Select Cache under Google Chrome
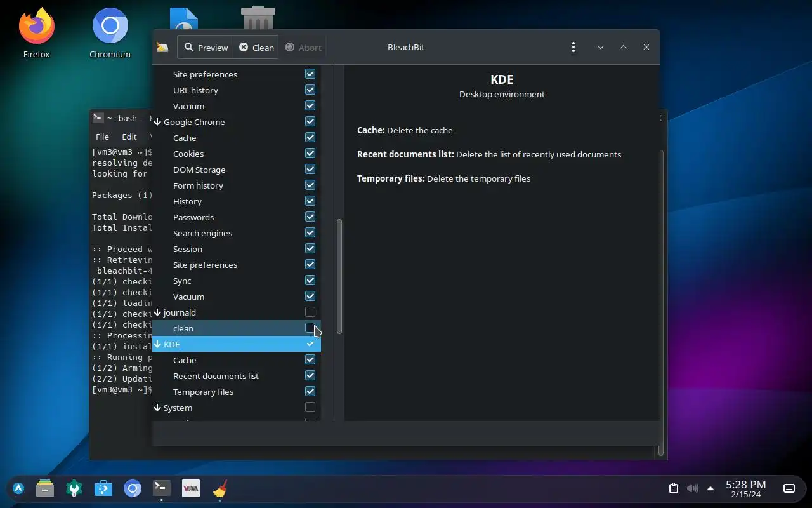 pos(236,138)
